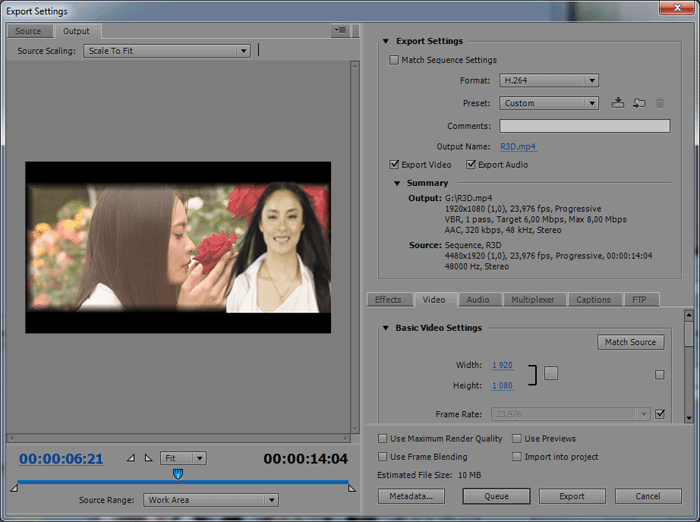Screen dimensions: 700x522
Task: Click the Queue button
Action: pos(496,496)
